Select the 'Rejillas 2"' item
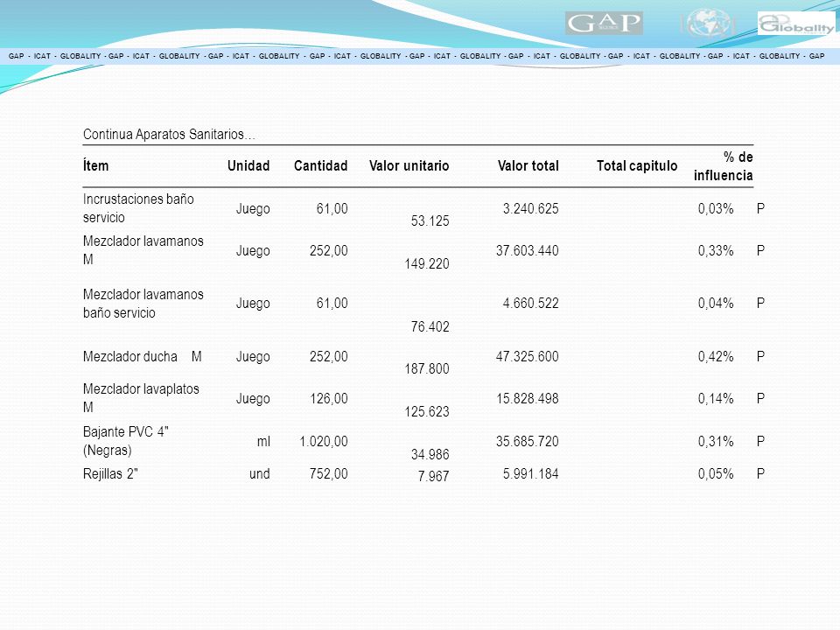 pyautogui.click(x=110, y=474)
